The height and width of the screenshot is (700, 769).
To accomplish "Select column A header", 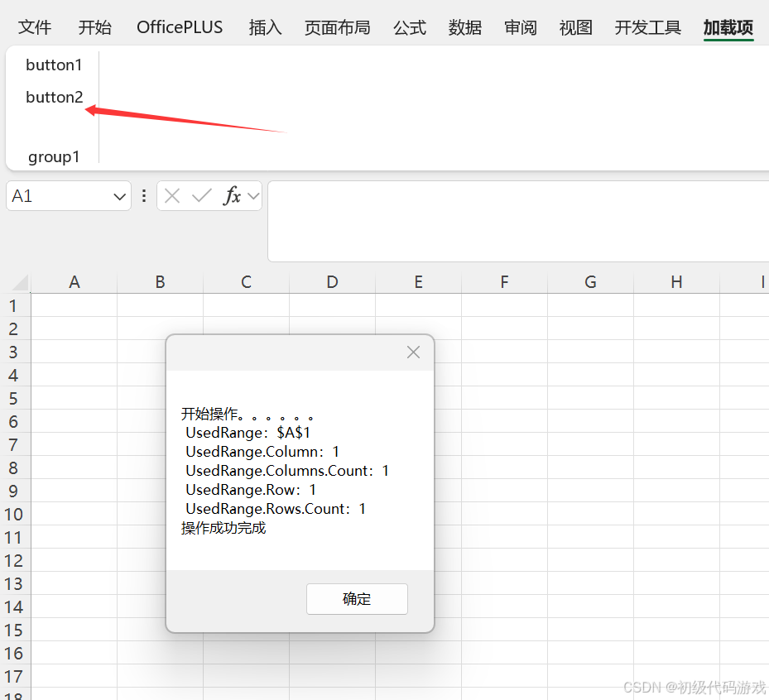I will pyautogui.click(x=74, y=282).
